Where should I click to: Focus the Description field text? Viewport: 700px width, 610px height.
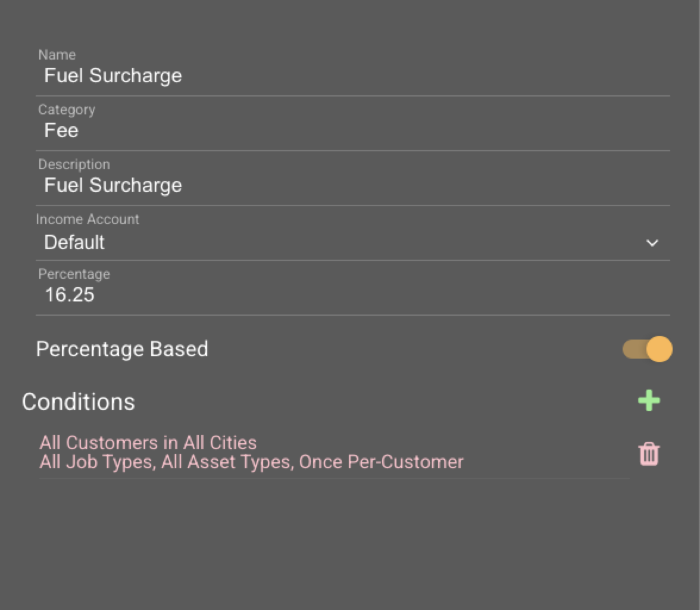click(x=113, y=185)
